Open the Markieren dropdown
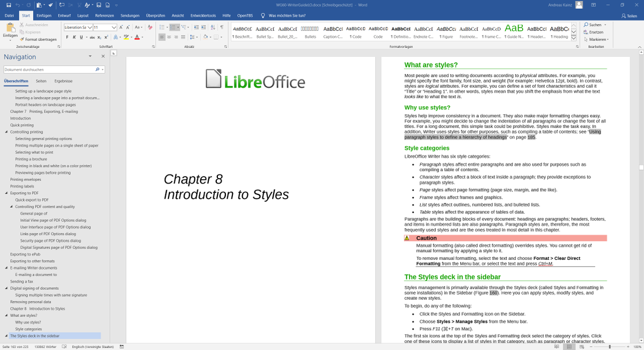Screen dimensions: 644x350 [596, 39]
